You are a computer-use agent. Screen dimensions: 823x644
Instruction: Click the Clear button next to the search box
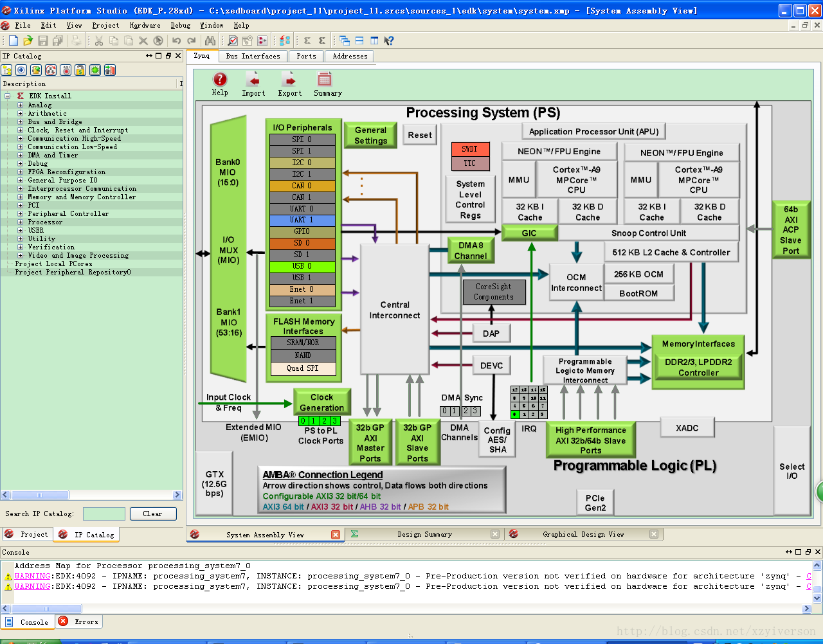(152, 514)
